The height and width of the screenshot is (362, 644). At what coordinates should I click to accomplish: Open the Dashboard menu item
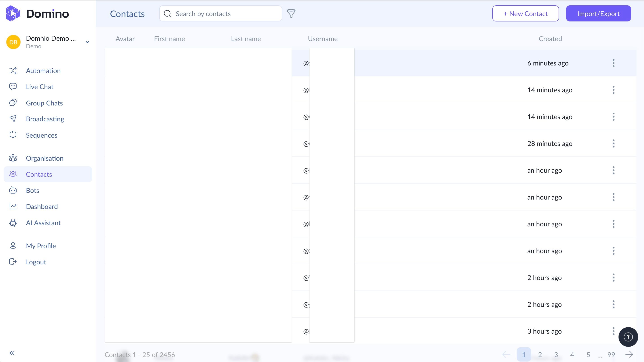42,207
